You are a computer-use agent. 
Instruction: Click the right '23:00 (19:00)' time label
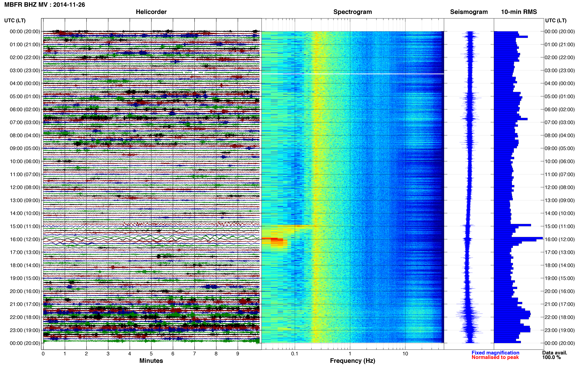[560, 330]
